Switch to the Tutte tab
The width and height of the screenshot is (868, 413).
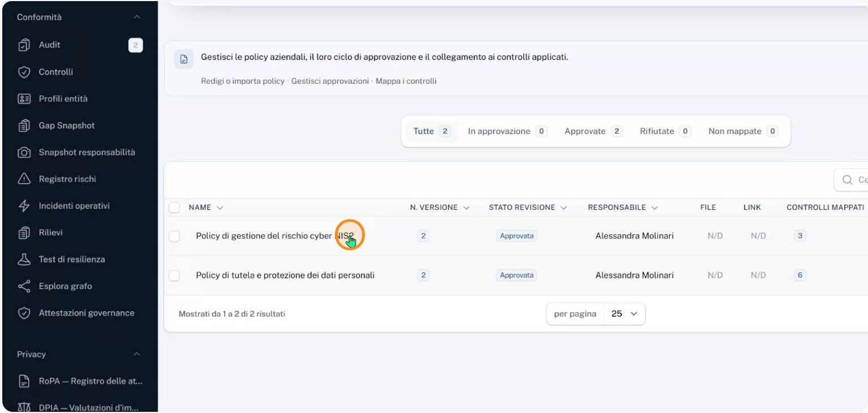(432, 131)
